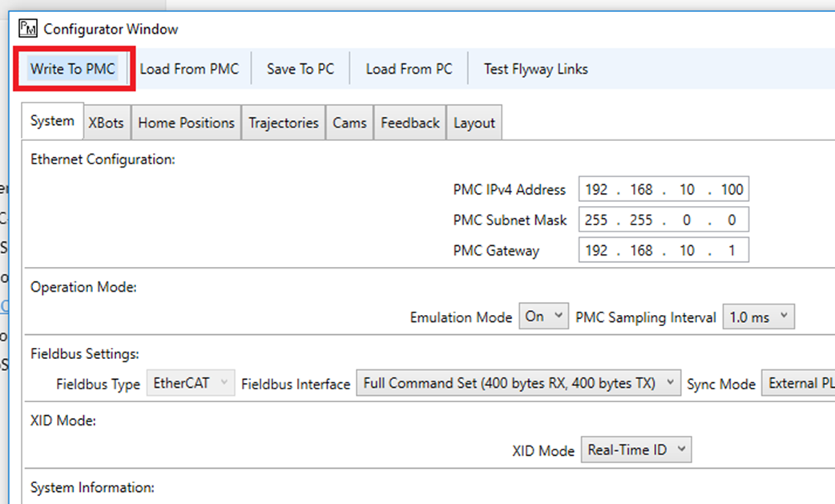Screen dimensions: 835x504
Task: Open the Trajectories tab
Action: 283,123
